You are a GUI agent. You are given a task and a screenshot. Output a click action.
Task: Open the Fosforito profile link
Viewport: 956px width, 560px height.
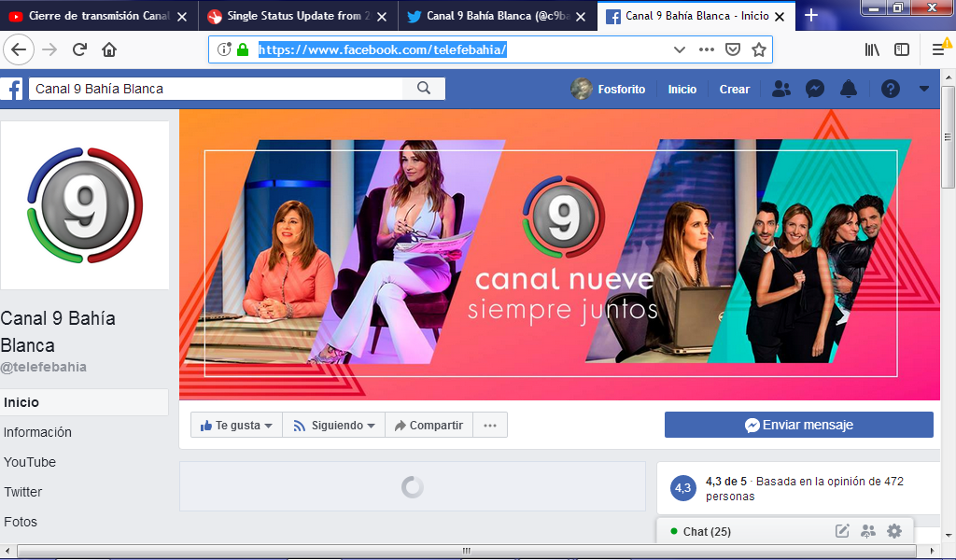point(621,89)
